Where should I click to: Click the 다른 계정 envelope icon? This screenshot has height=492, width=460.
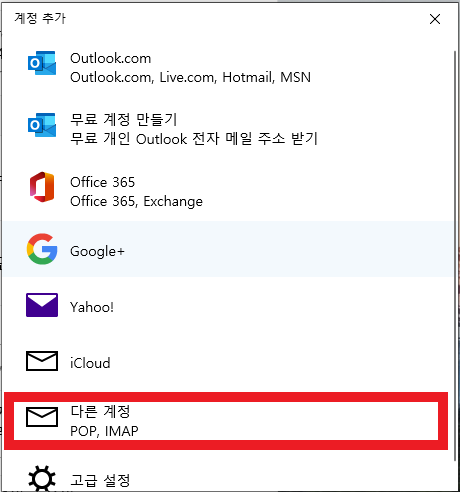42,417
